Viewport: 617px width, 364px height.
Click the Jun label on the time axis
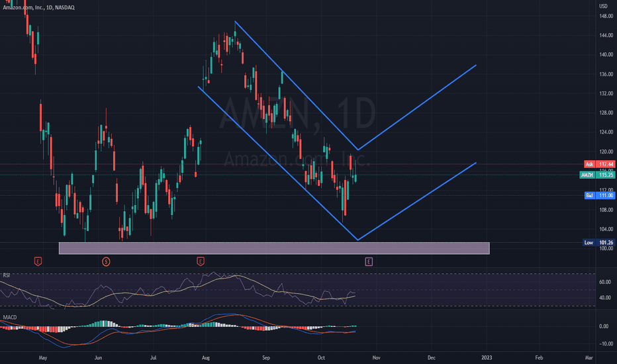(x=98, y=357)
